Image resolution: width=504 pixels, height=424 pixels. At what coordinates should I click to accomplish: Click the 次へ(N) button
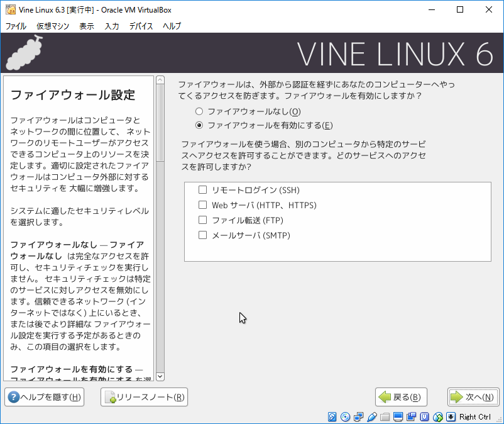pyautogui.click(x=473, y=397)
